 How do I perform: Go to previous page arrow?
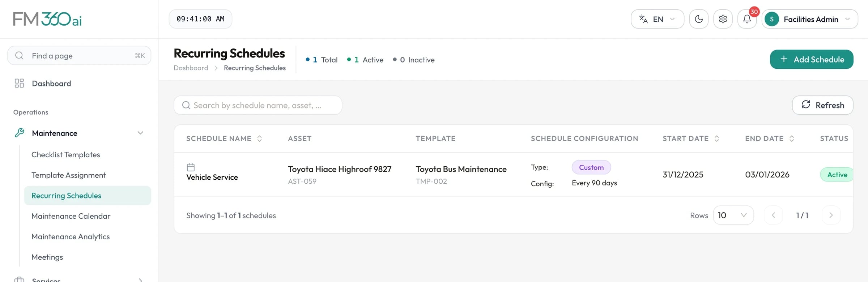coord(773,215)
